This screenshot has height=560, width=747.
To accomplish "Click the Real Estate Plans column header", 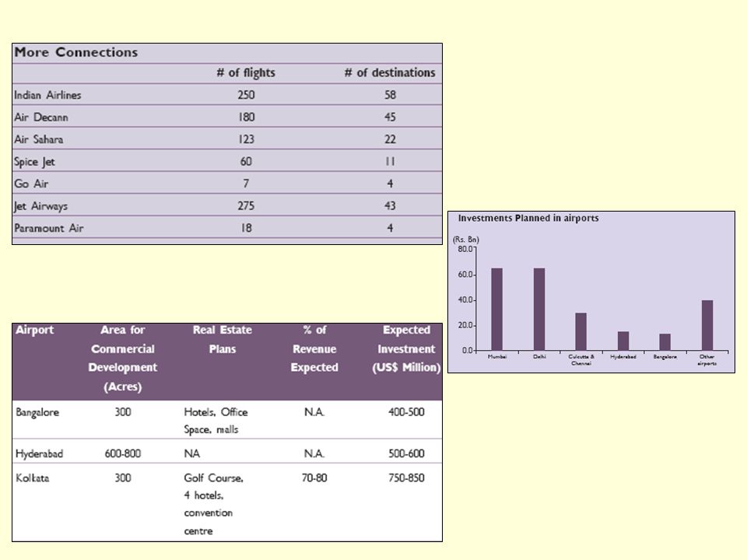I will click(x=223, y=339).
